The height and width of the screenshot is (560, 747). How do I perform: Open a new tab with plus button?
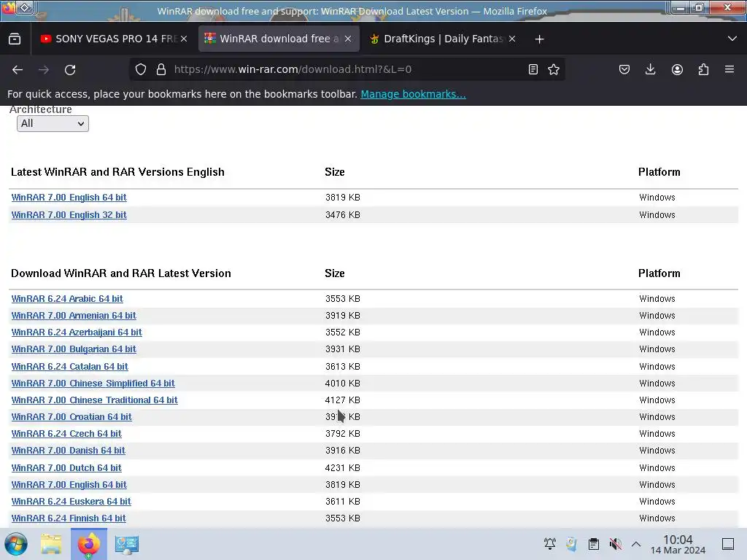539,39
